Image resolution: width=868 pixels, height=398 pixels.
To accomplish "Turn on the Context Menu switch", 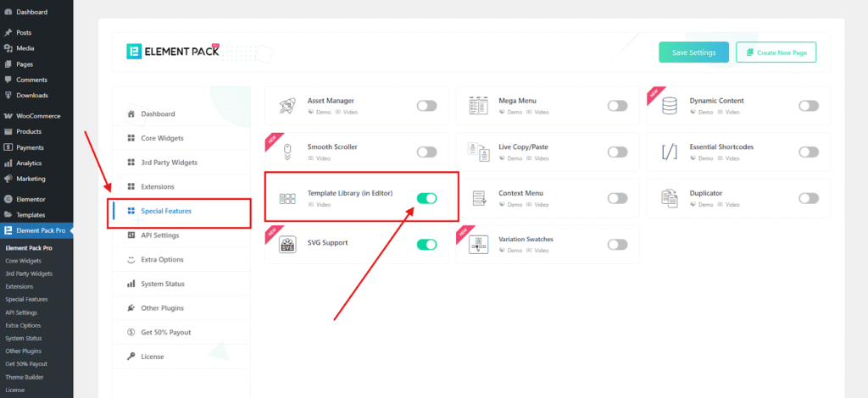I will tap(618, 198).
